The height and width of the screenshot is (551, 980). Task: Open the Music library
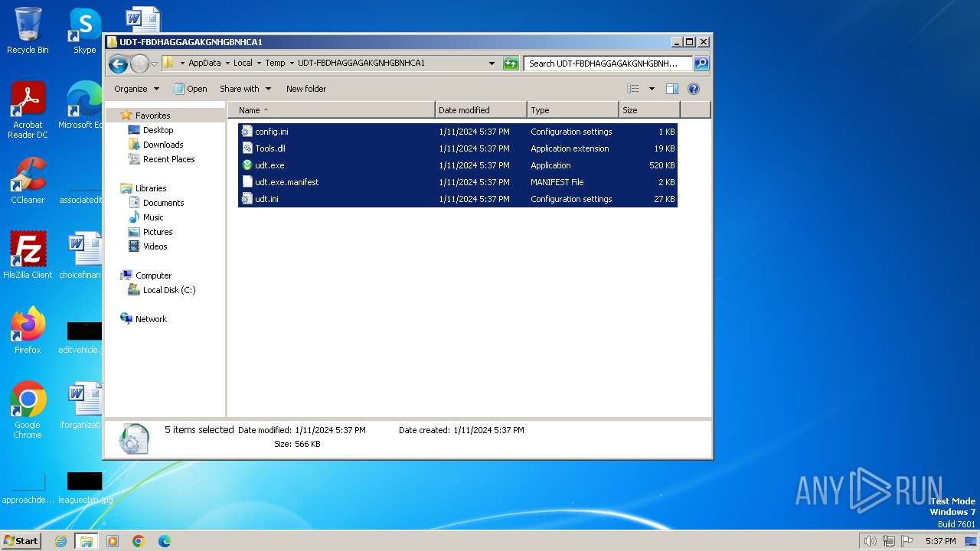coord(153,217)
